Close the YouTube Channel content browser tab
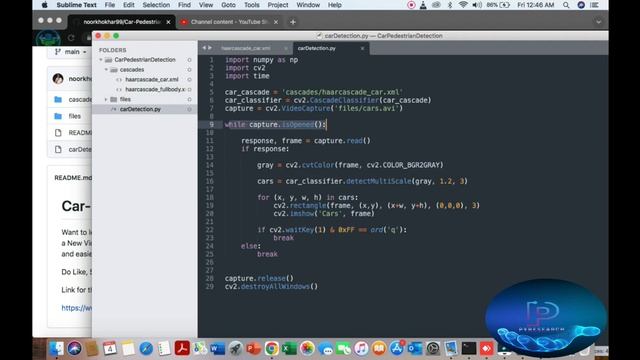 coord(276,22)
